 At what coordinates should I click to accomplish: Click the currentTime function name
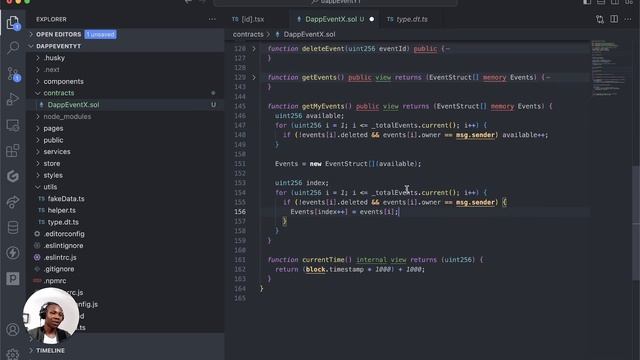323,260
